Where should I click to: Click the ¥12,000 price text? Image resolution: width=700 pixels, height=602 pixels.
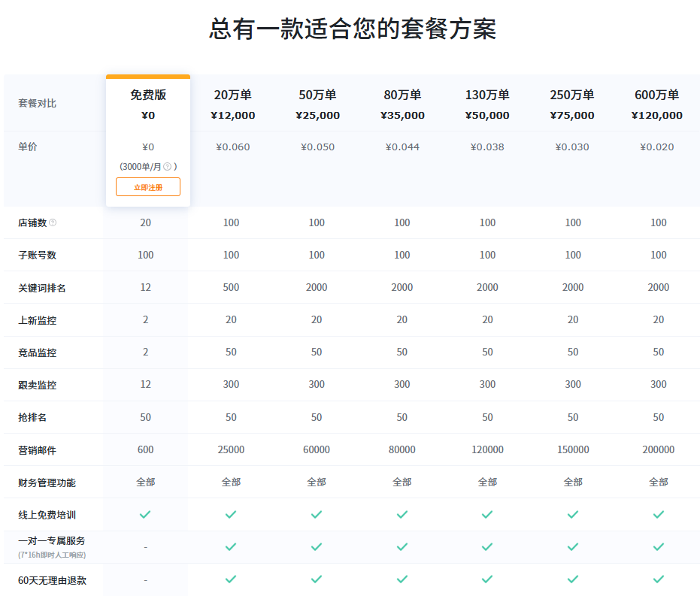[x=232, y=115]
